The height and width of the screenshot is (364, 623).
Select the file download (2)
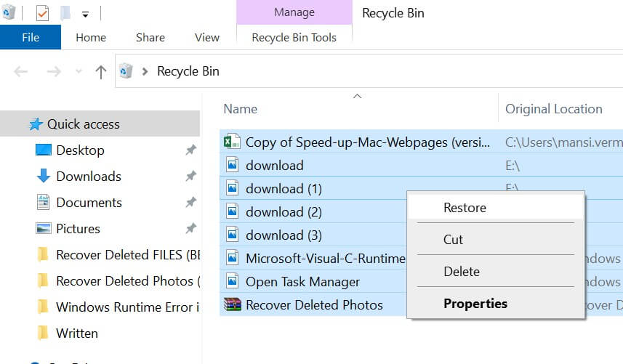point(284,212)
